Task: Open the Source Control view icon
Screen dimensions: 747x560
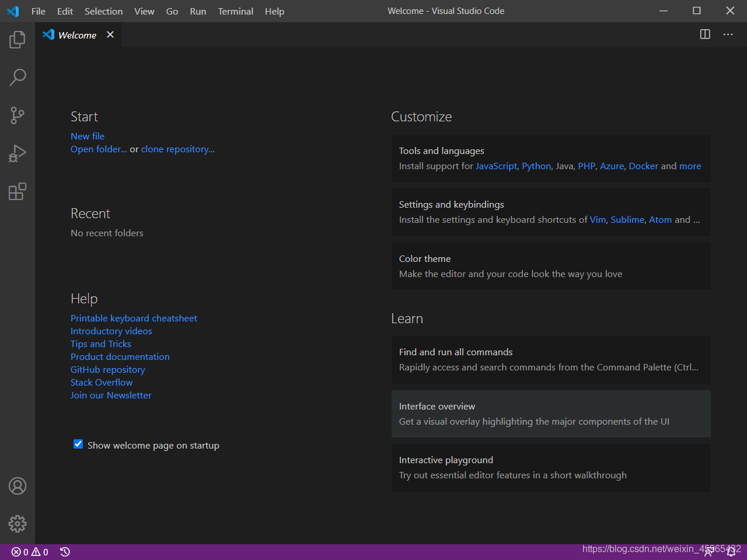Action: click(18, 115)
